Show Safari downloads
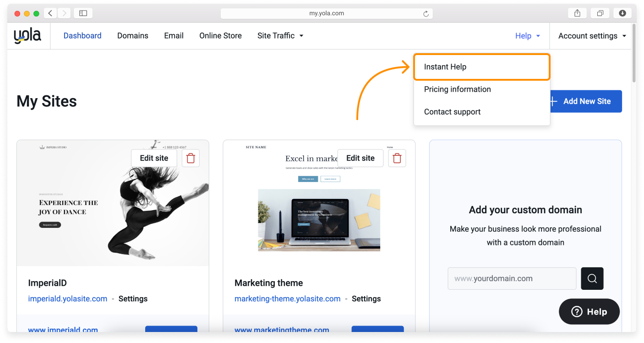This screenshot has width=644, height=343. [x=622, y=13]
